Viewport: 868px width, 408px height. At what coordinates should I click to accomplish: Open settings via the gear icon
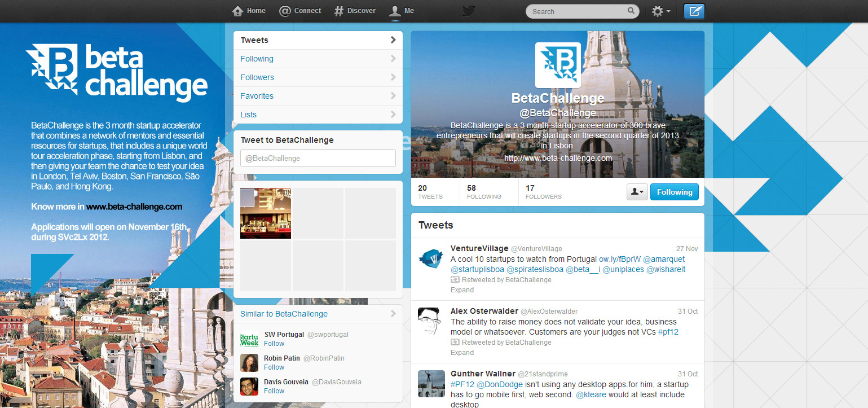656,11
